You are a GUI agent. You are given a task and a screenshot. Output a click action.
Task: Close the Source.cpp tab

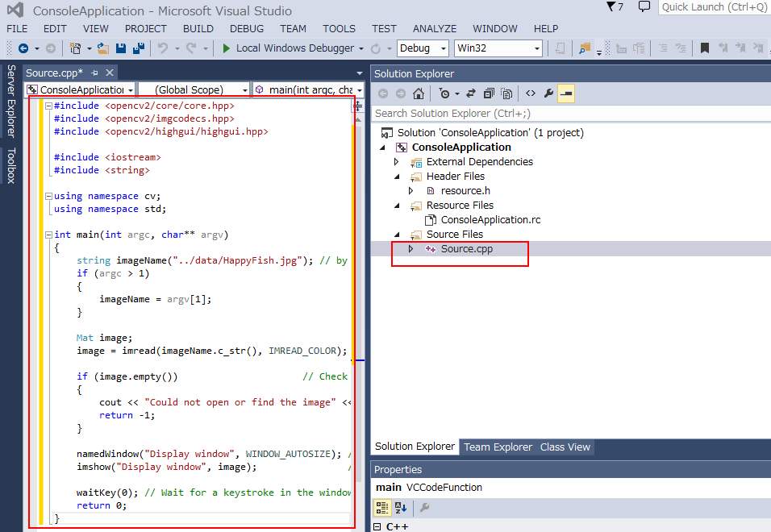pos(110,73)
